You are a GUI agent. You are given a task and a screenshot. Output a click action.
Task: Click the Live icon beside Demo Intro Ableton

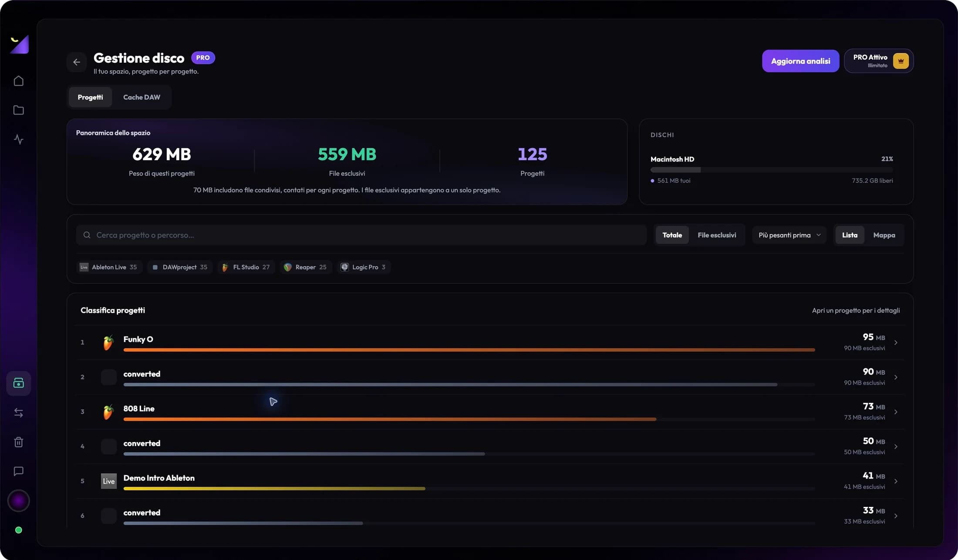(x=109, y=481)
